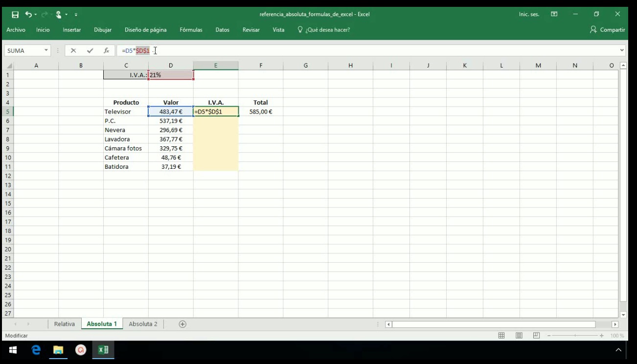Click the Producto header cell
Screen dimensions: 637x364
(x=126, y=103)
